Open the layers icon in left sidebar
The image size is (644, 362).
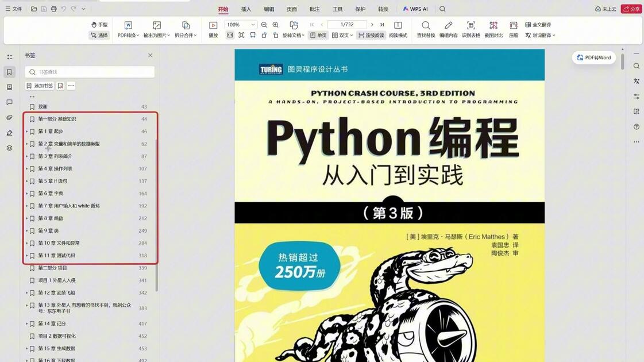point(9,148)
